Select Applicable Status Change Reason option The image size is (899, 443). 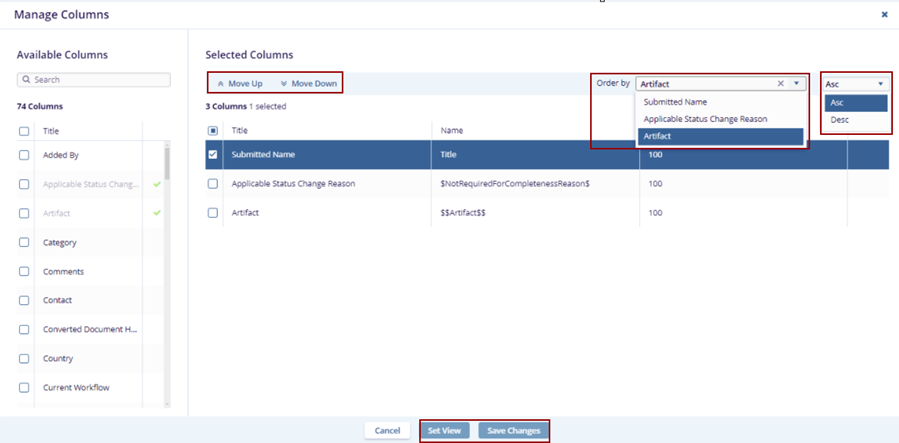pos(705,119)
